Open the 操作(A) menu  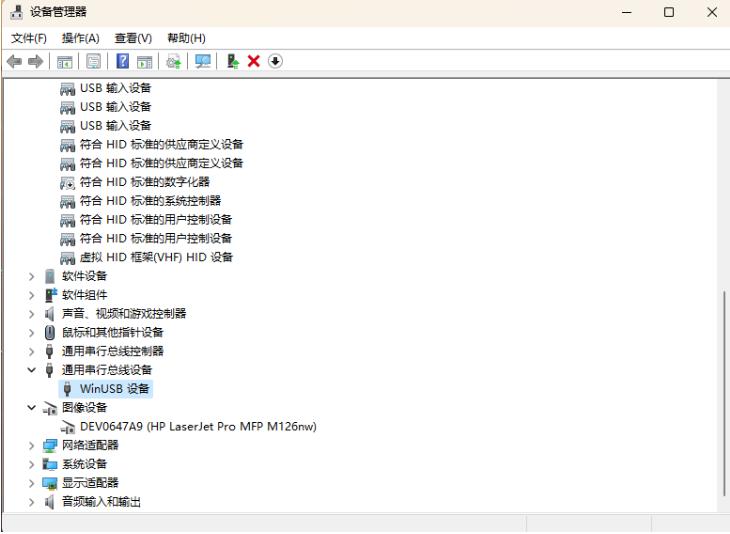click(x=80, y=38)
